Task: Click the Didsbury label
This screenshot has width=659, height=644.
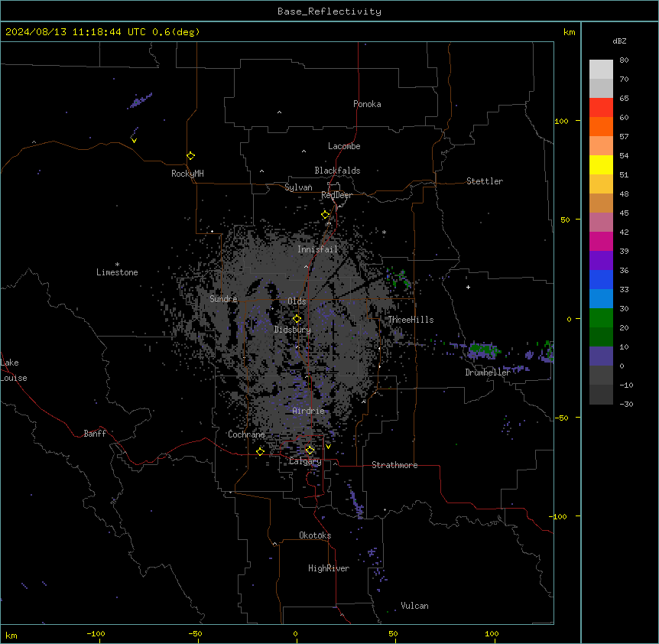Action: pyautogui.click(x=292, y=330)
